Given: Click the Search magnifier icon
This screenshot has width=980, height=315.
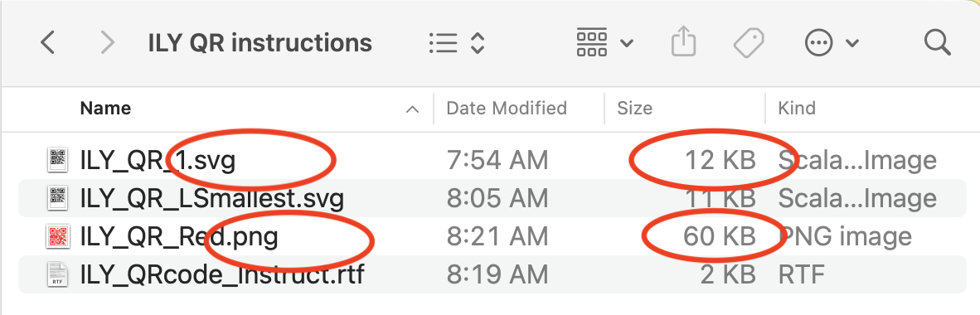Looking at the screenshot, I should point(937,42).
